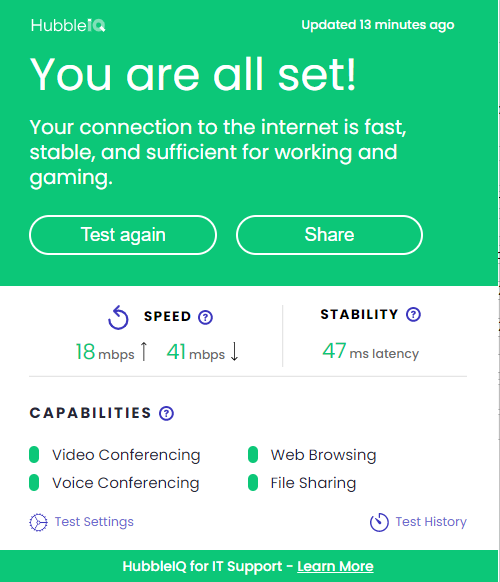The width and height of the screenshot is (500, 582).
Task: Click the Test History clock icon
Action: click(379, 522)
